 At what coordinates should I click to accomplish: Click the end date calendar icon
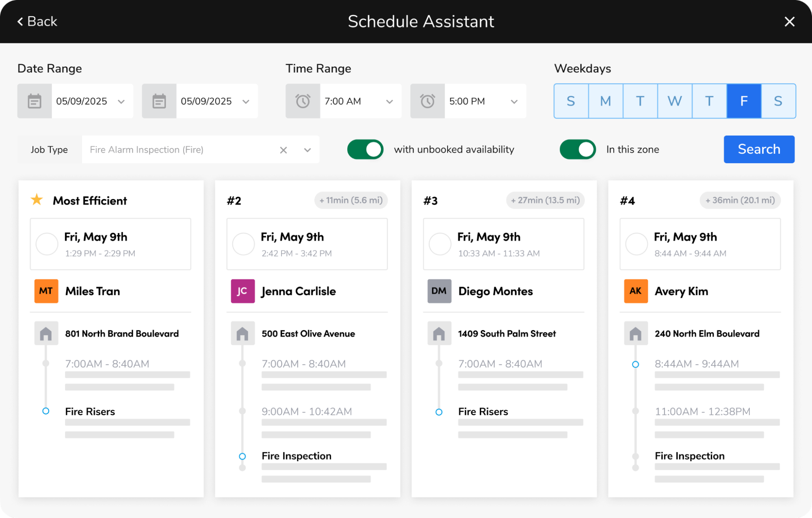(159, 101)
